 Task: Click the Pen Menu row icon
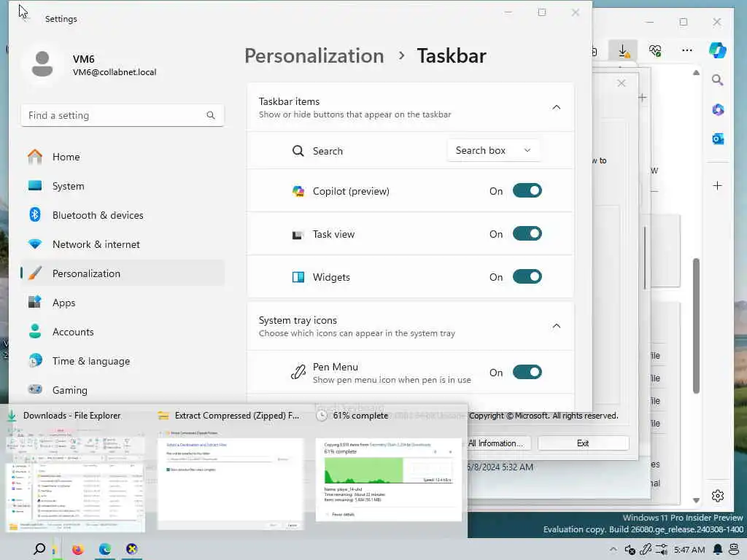[298, 373]
